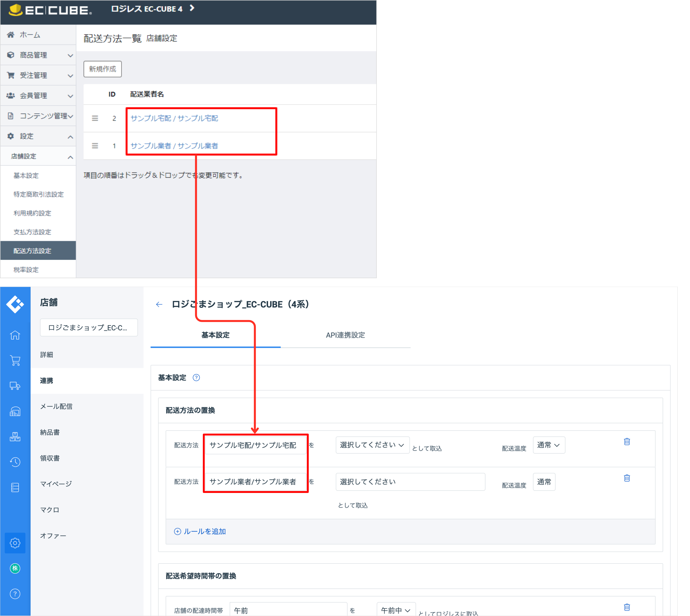Delete the first 配送方法 rule with trash icon
This screenshot has height=616, width=690.
coord(627,442)
